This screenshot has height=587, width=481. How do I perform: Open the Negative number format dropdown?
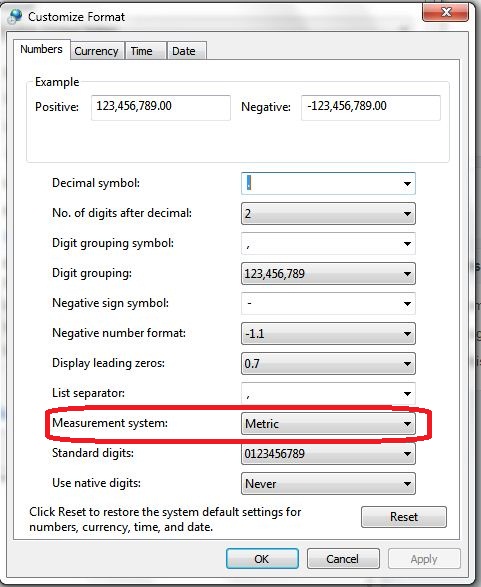[x=328, y=333]
